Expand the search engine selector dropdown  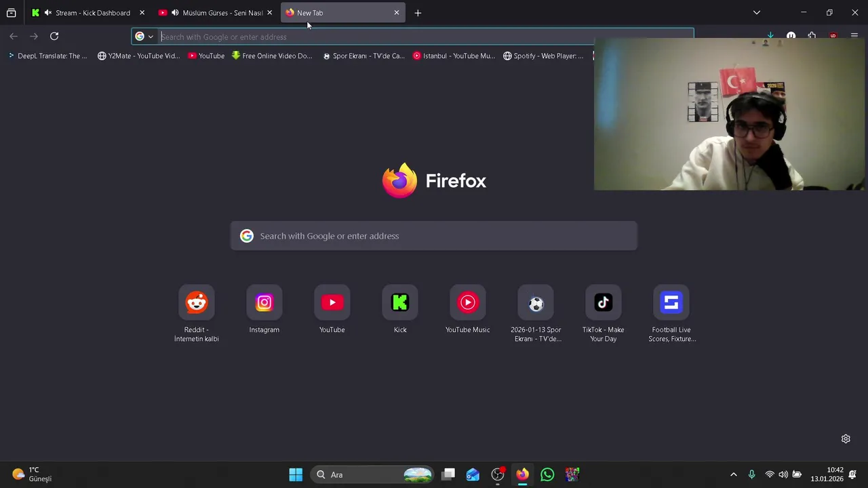pos(144,37)
